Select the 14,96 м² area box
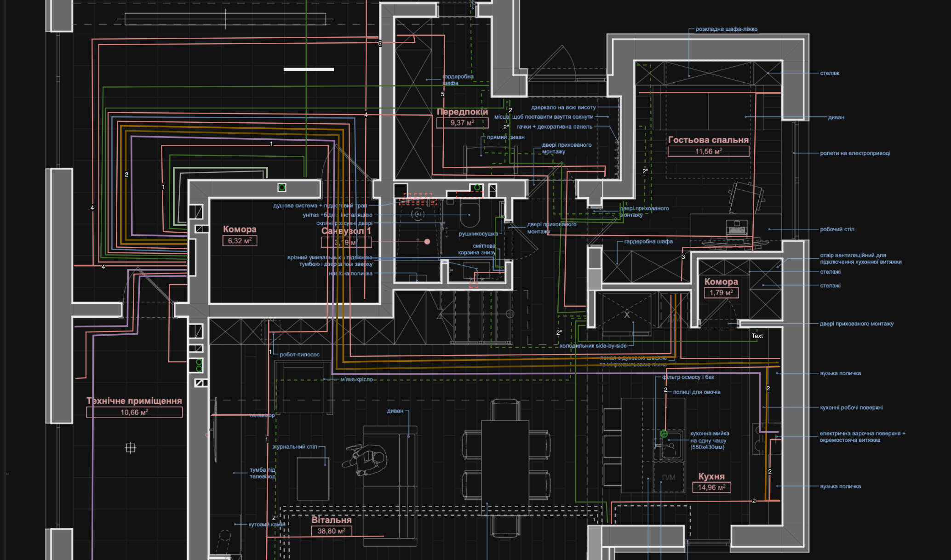Viewport: 951px width, 560px height. tap(711, 487)
